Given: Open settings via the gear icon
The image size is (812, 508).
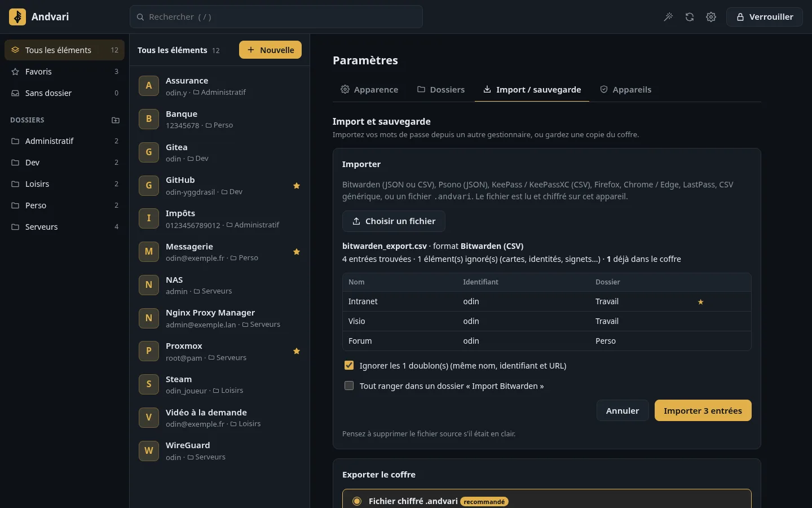Looking at the screenshot, I should [711, 17].
